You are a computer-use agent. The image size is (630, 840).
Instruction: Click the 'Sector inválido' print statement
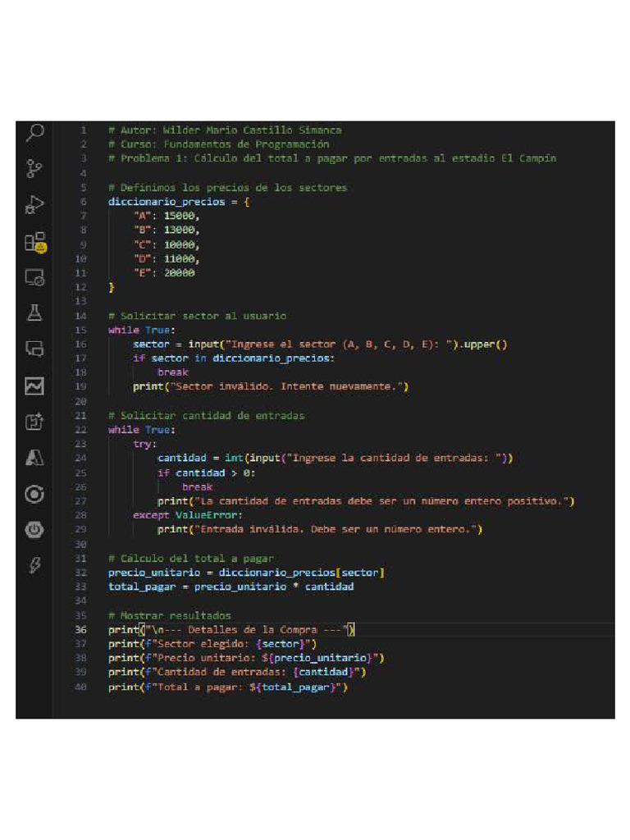pos(271,386)
